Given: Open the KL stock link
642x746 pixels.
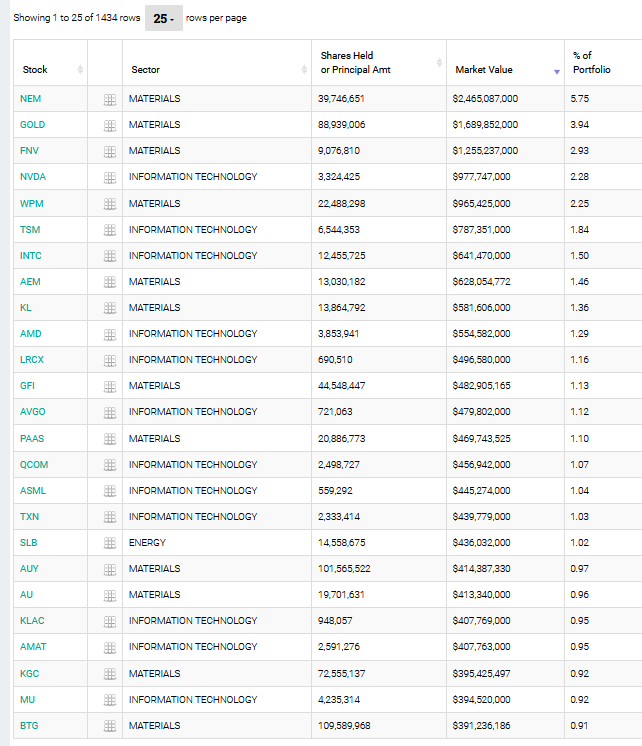Looking at the screenshot, I should tap(26, 308).
